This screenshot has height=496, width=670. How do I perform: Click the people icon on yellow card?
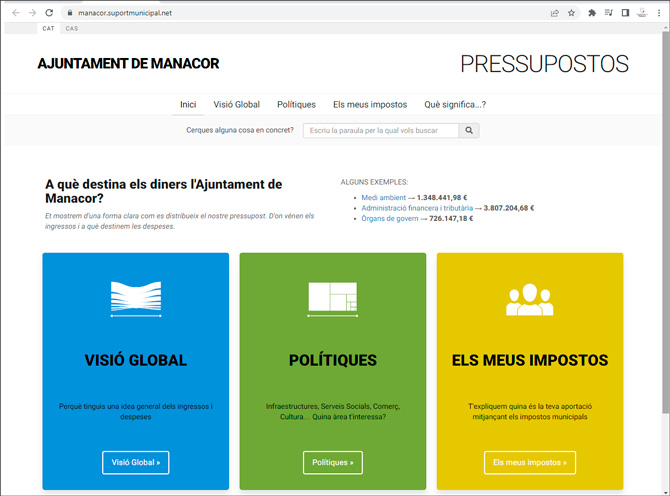(x=529, y=300)
